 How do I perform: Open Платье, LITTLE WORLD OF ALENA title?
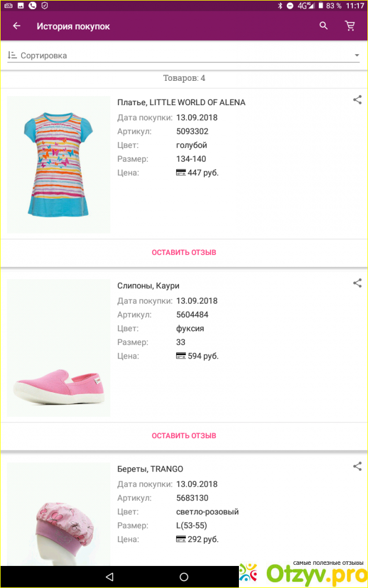click(x=181, y=102)
